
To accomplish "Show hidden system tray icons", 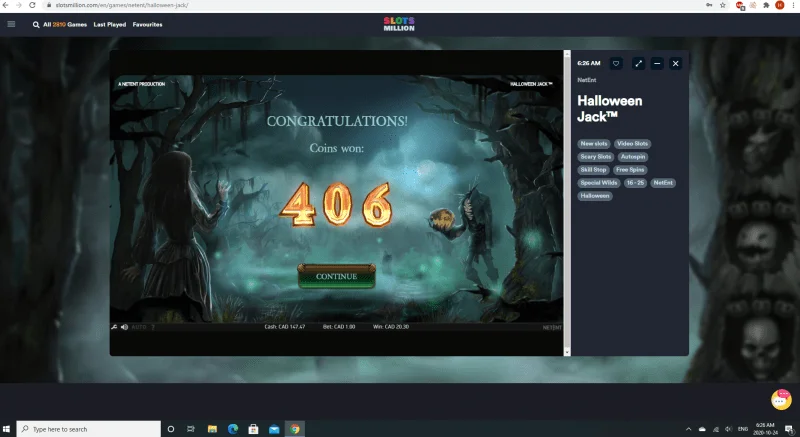I will click(x=688, y=429).
